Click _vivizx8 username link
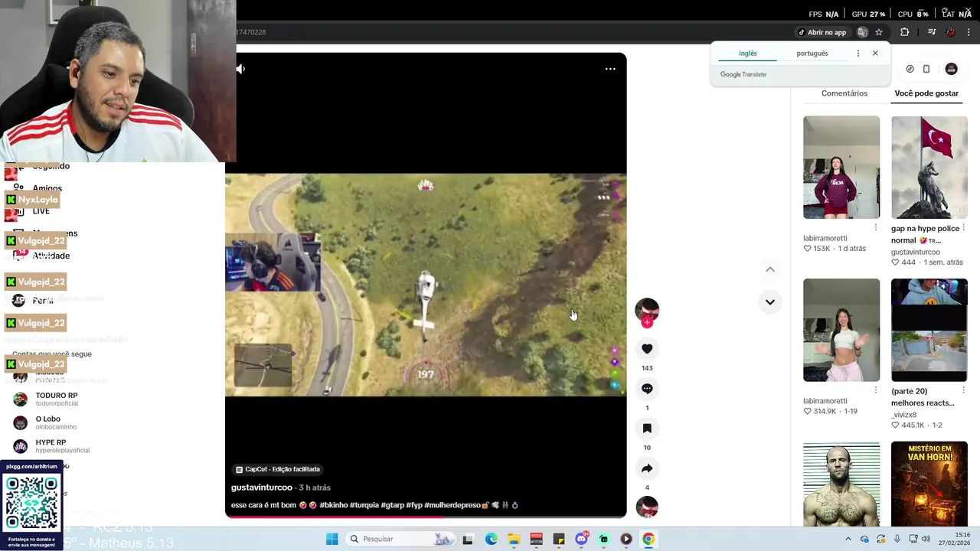This screenshot has height=551, width=980. click(x=904, y=415)
